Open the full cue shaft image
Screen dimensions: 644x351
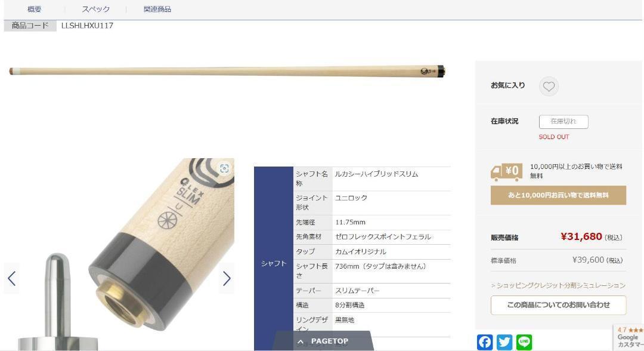[x=227, y=71]
